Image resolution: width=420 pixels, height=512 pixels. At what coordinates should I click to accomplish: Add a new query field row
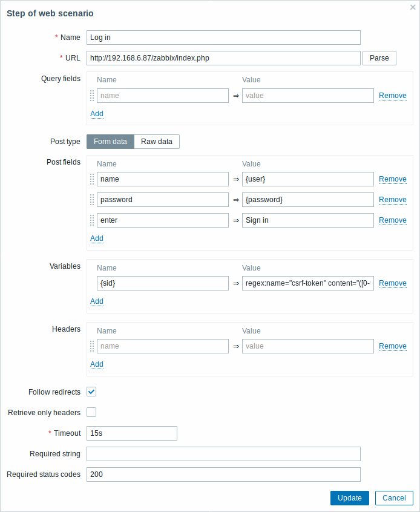pos(97,114)
